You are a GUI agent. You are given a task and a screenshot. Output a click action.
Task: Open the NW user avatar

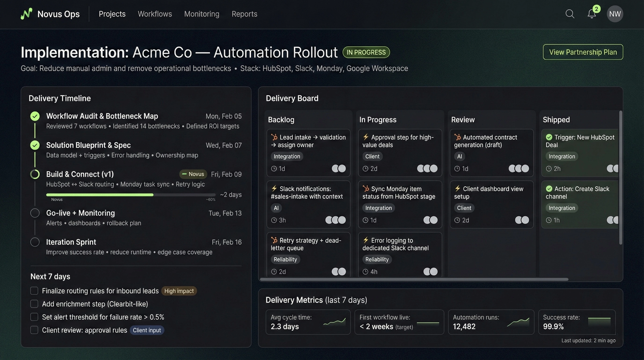click(615, 14)
